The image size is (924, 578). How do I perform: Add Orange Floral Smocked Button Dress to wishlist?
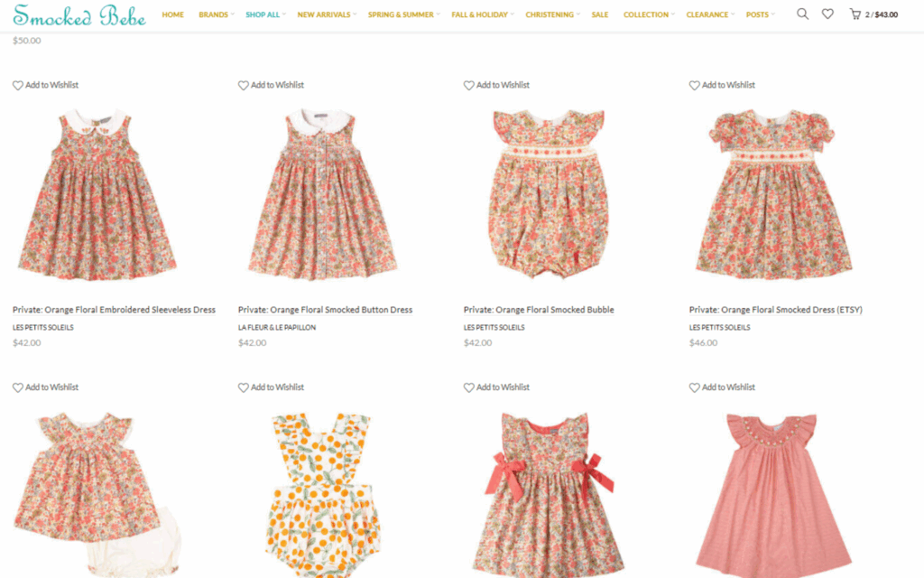tap(271, 85)
